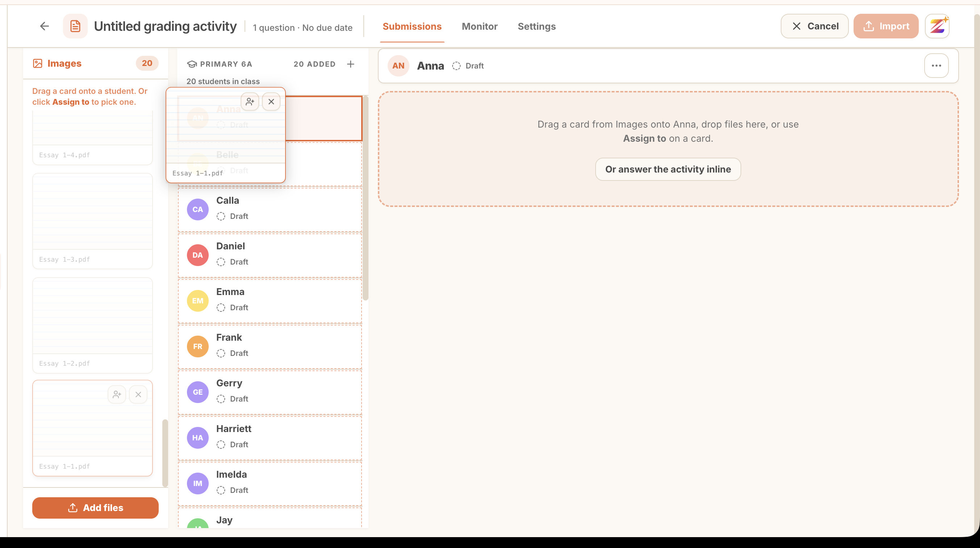Screen dimensions: 980x548
Task: Select student Jay in the list
Action: (270, 518)
